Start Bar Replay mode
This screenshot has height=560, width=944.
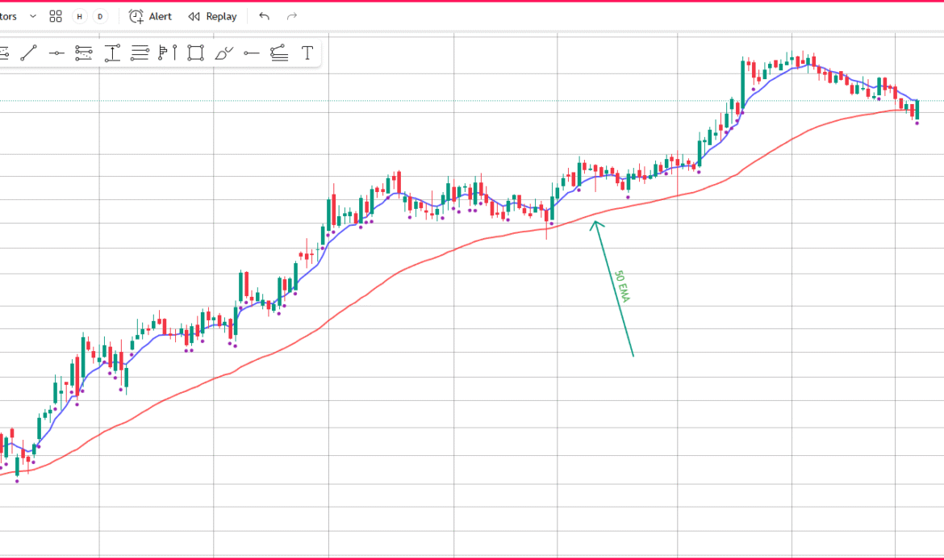coord(213,16)
